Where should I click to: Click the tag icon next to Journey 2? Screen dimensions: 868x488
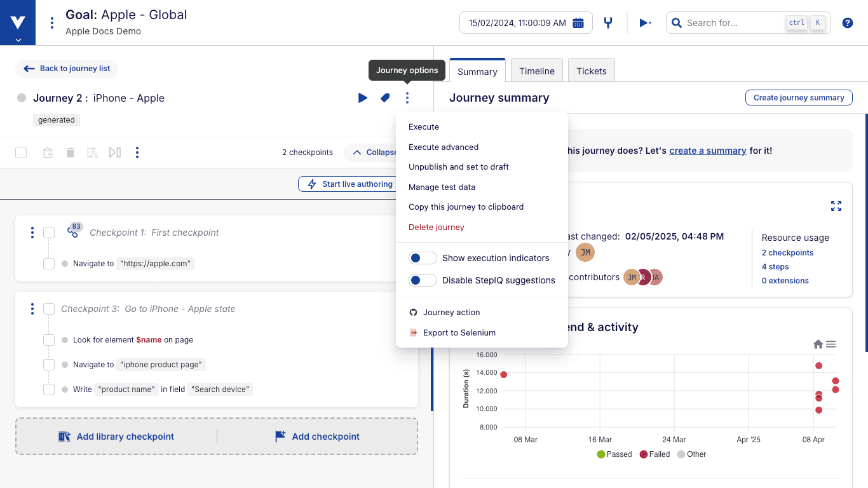tap(384, 98)
